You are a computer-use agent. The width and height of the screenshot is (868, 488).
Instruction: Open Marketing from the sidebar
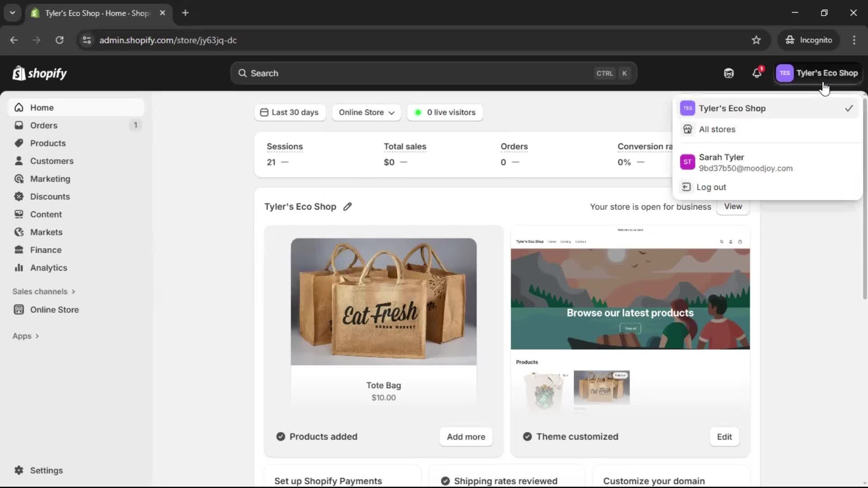point(76,178)
